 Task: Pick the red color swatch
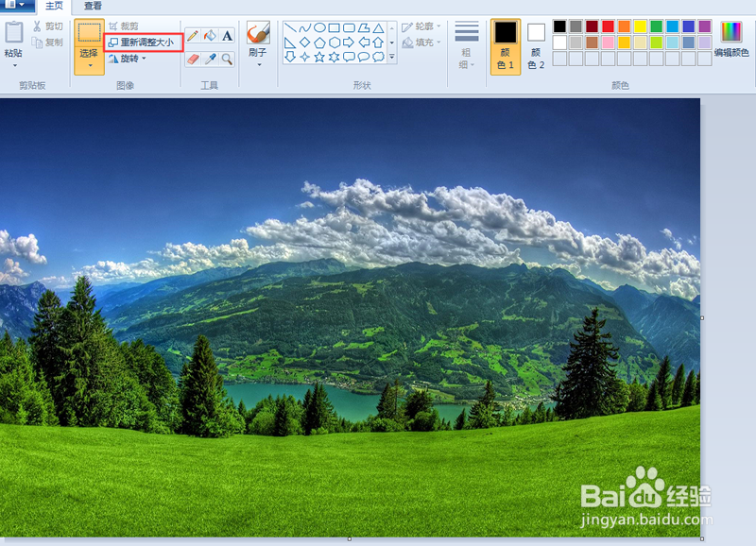coord(608,26)
